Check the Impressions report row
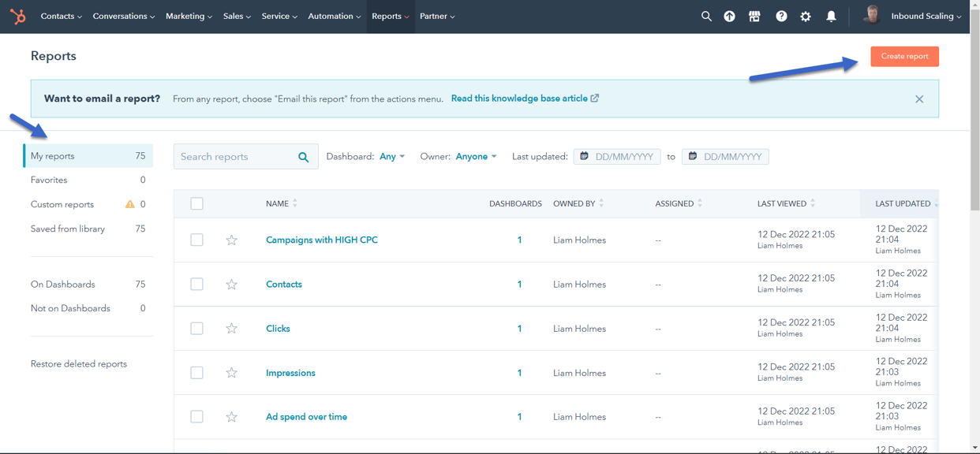980x454 pixels. coord(196,373)
